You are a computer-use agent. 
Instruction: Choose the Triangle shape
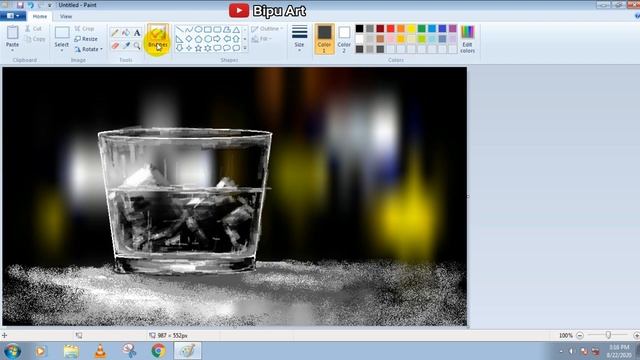[236, 29]
